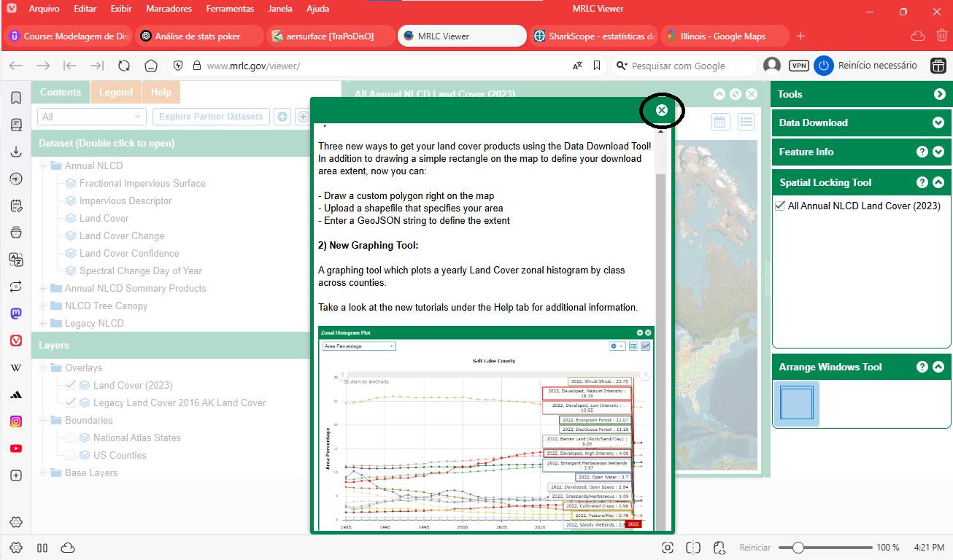
Task: Select the arrange windows layout thumbnail
Action: coord(796,404)
